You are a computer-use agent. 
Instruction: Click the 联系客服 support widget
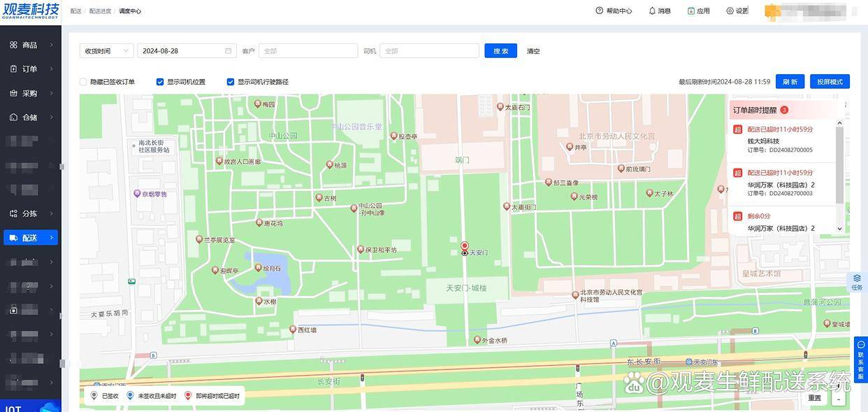860,360
